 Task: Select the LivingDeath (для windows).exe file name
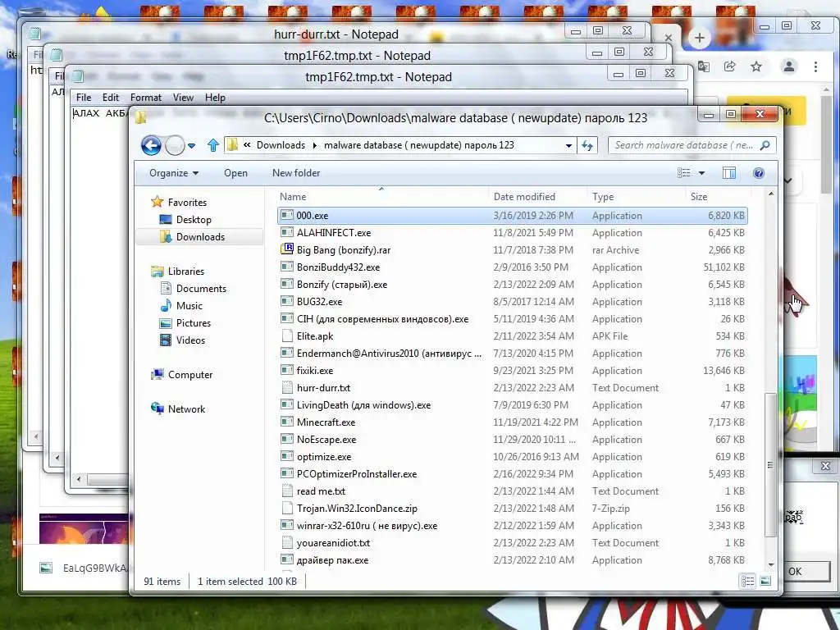pyautogui.click(x=363, y=405)
